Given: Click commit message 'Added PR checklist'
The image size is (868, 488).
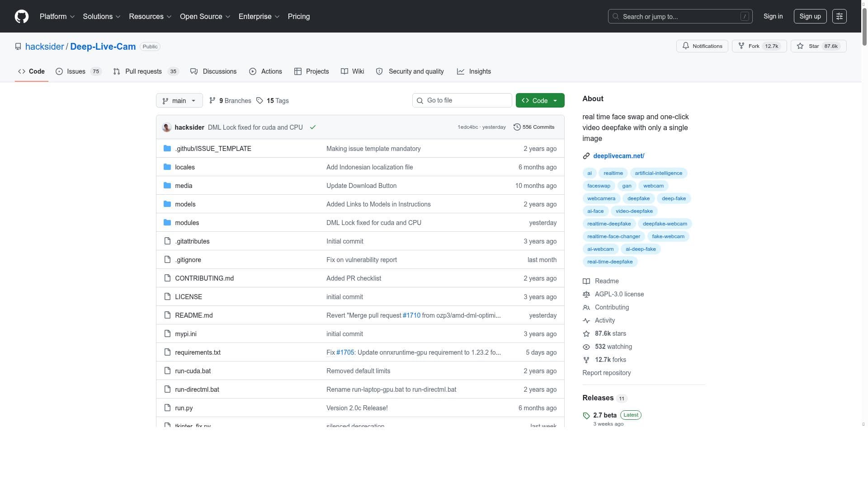Looking at the screenshot, I should pyautogui.click(x=354, y=278).
